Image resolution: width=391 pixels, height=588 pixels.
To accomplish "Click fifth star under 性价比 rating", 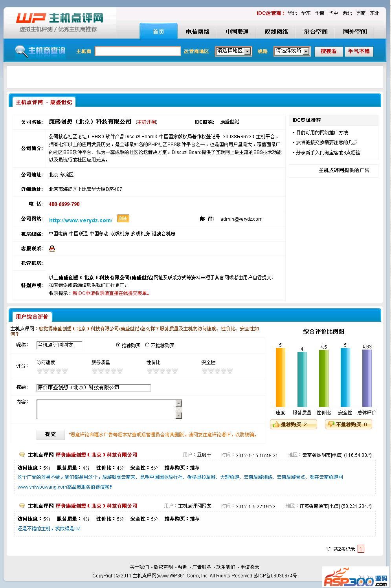I will [175, 370].
